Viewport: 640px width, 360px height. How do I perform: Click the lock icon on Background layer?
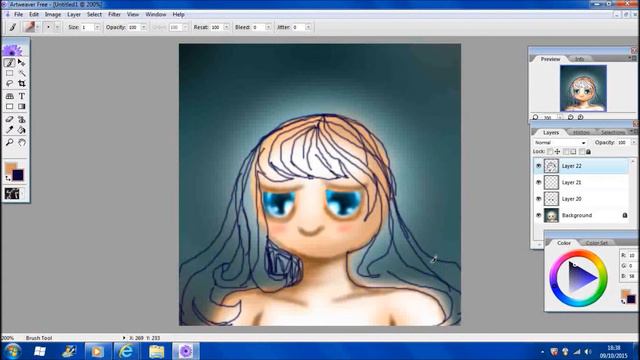point(624,215)
